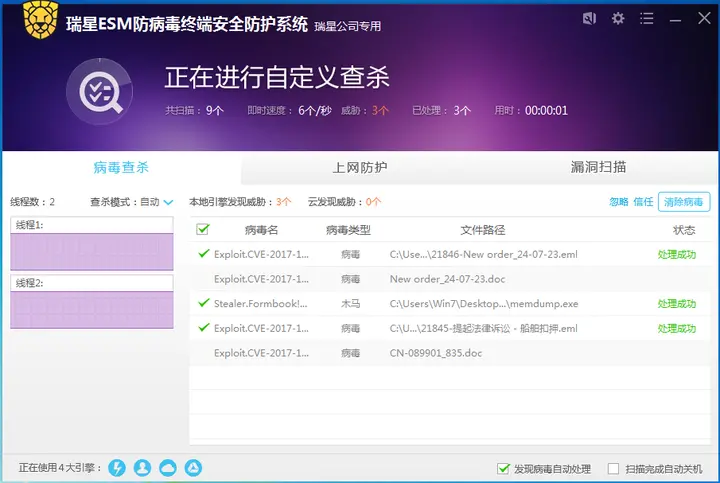Click the person engine icon
Image resolution: width=720 pixels, height=483 pixels.
142,468
